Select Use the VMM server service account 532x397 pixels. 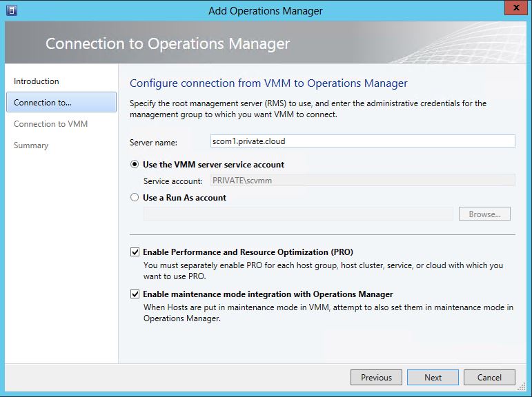[135, 165]
